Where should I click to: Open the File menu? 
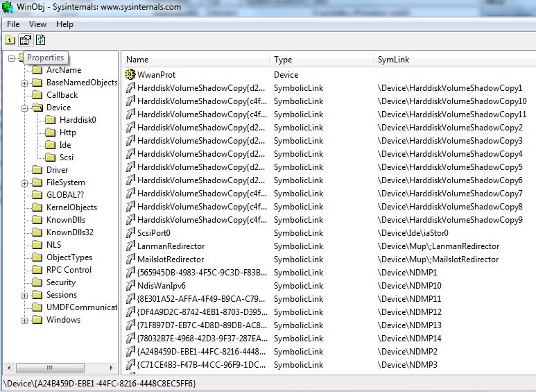pyautogui.click(x=13, y=24)
